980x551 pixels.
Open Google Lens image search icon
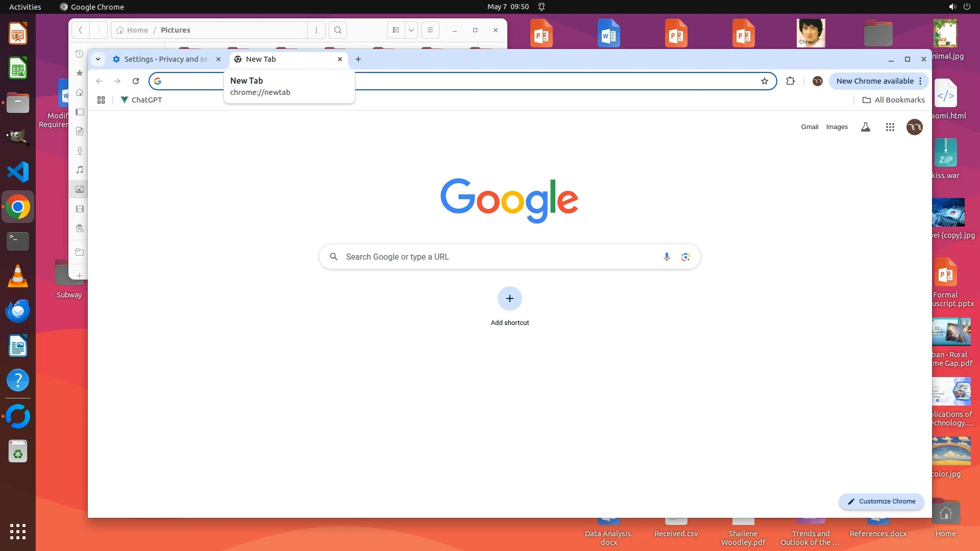tap(685, 257)
